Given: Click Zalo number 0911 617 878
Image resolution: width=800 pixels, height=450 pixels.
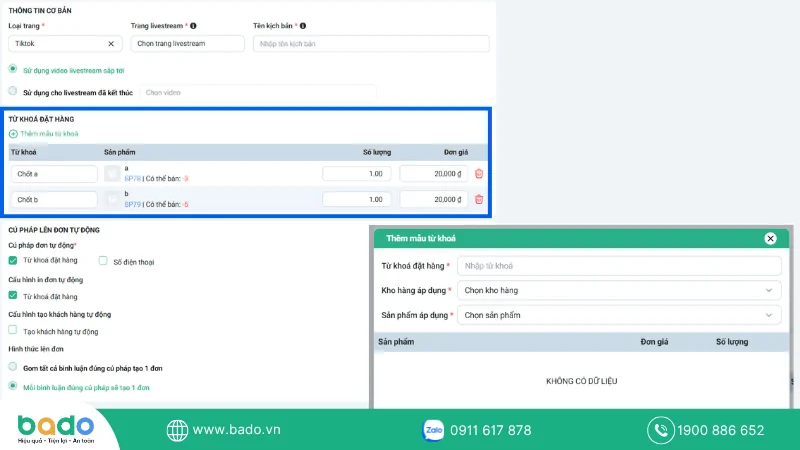Looking at the screenshot, I should (491, 431).
